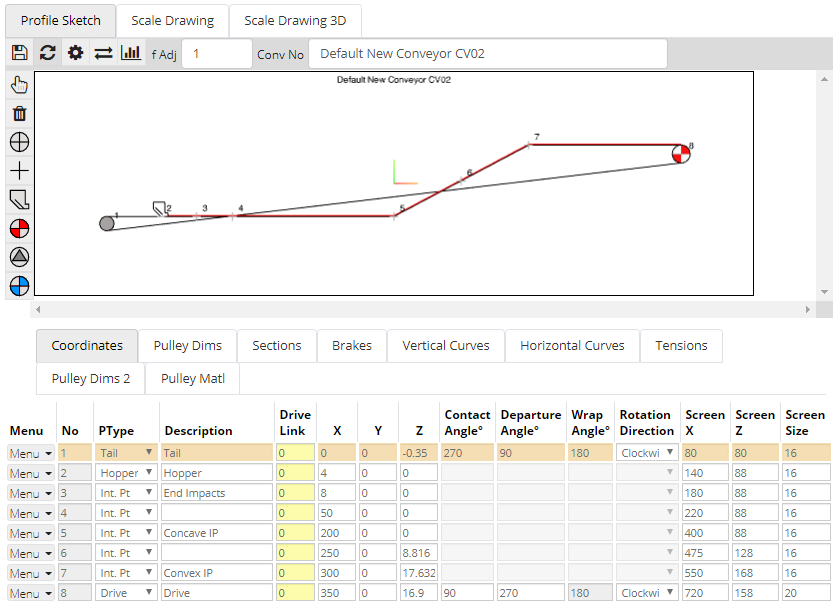
Task: Select the gray triangle pulley tool
Action: (x=19, y=257)
